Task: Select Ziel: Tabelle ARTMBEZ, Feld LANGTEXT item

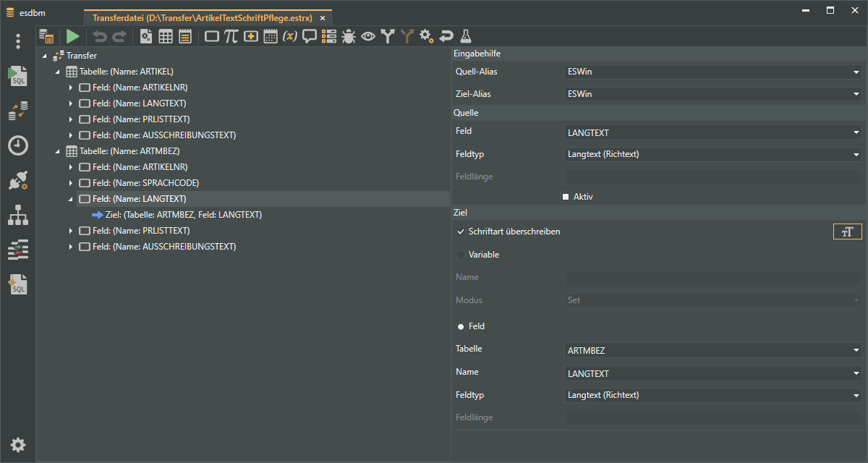Action: pyautogui.click(x=184, y=215)
